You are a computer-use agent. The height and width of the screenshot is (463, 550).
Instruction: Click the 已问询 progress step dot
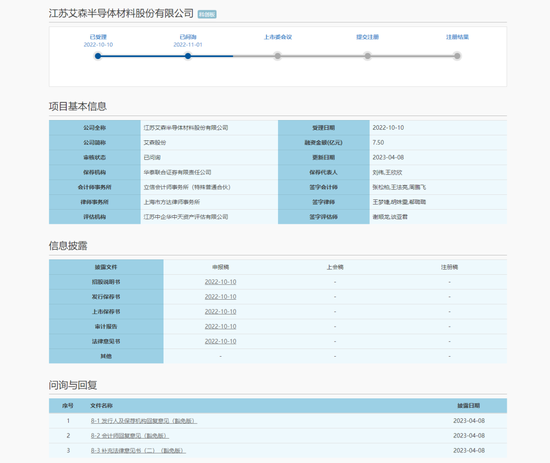pos(188,56)
